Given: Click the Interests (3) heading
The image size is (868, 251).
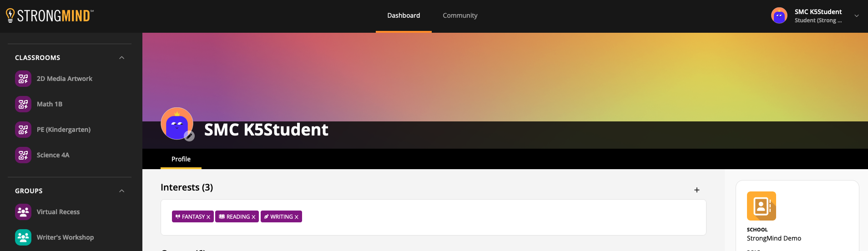Looking at the screenshot, I should 187,187.
